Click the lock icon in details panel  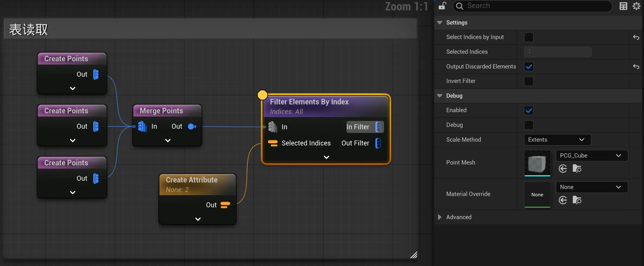tap(442, 6)
